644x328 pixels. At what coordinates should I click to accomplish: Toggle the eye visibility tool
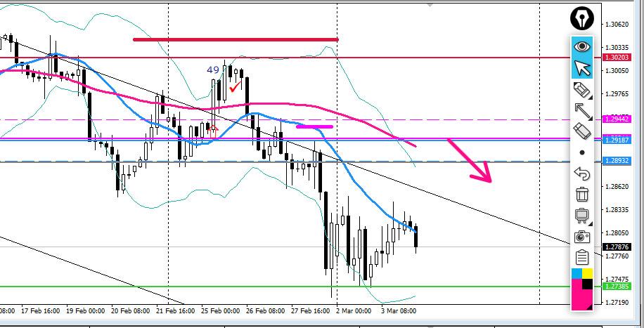point(582,46)
